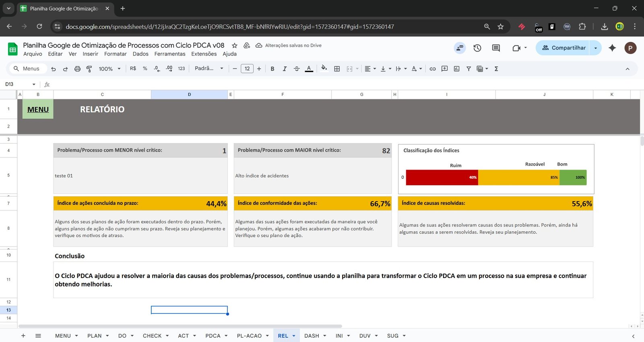Viewport: 644px width, 342px height.
Task: Toggle strikethrough formatting
Action: [x=297, y=69]
